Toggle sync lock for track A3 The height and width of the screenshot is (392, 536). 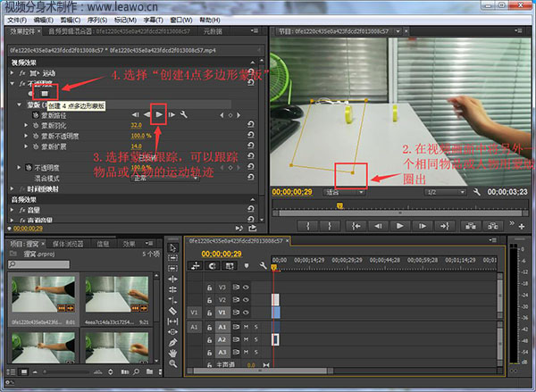click(x=236, y=352)
